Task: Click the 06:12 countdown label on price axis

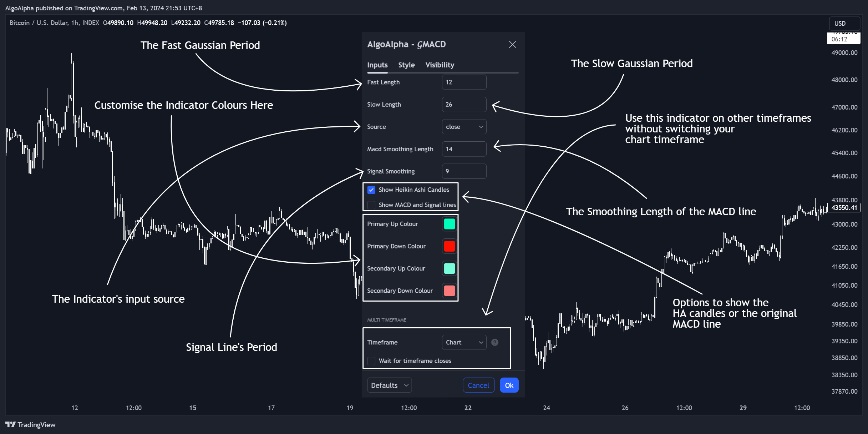Action: click(839, 39)
